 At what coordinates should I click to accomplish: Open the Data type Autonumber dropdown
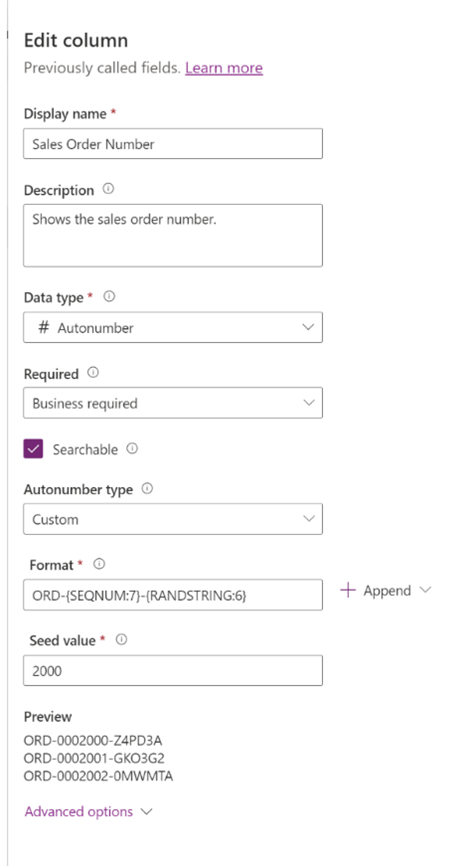(173, 328)
